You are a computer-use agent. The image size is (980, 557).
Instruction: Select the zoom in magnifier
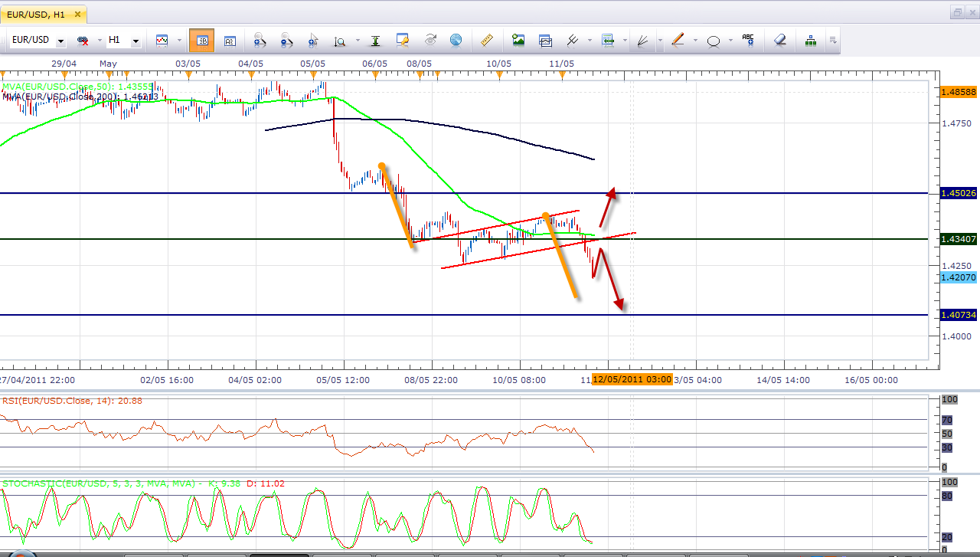259,41
